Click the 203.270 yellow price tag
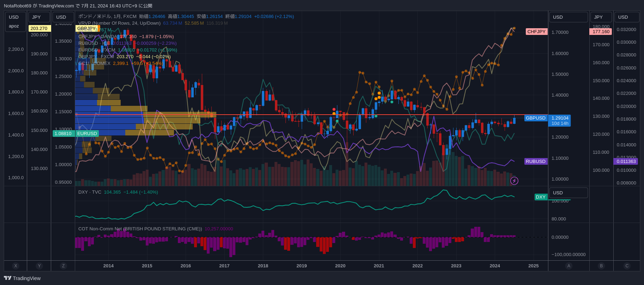 (40, 29)
